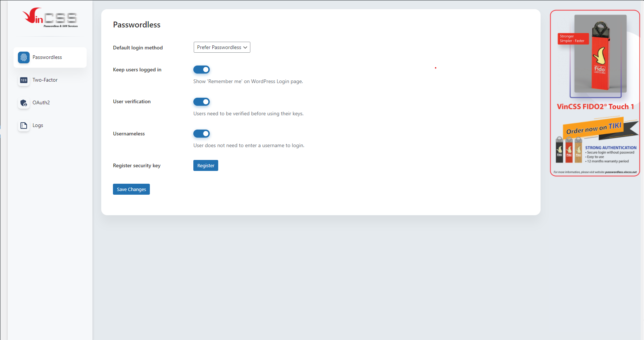Click the Register security key button
The height and width of the screenshot is (340, 644).
pyautogui.click(x=205, y=165)
